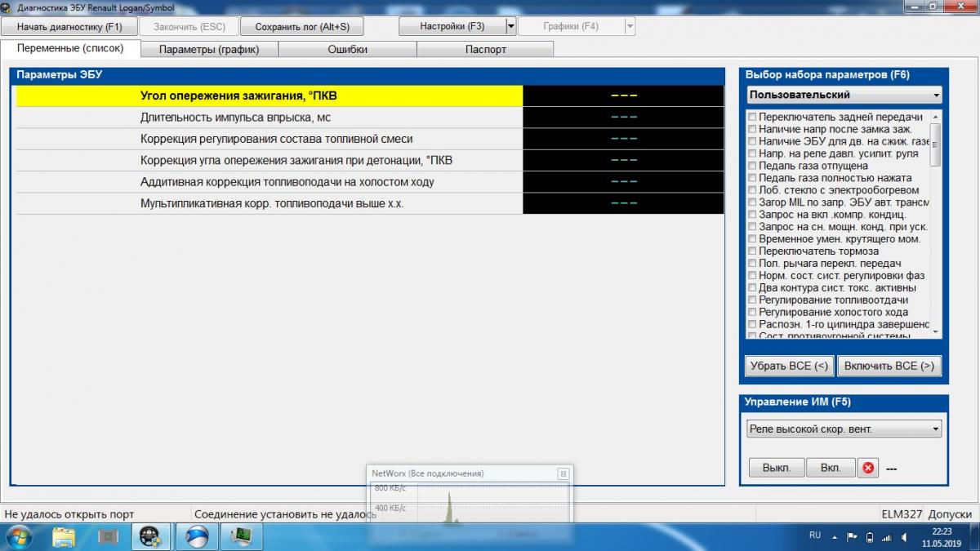Screen dimensions: 980x551
Task: Click status text Не удалось открыть порт
Action: (x=69, y=514)
